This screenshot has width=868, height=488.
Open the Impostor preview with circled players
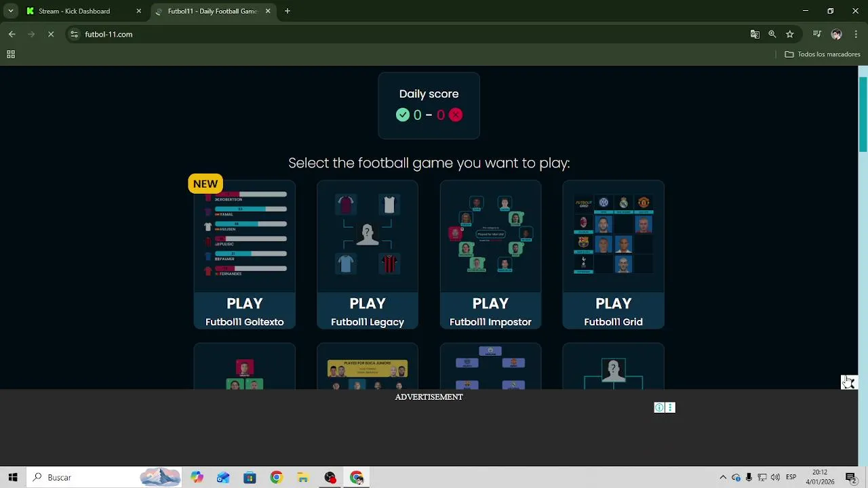pyautogui.click(x=490, y=234)
